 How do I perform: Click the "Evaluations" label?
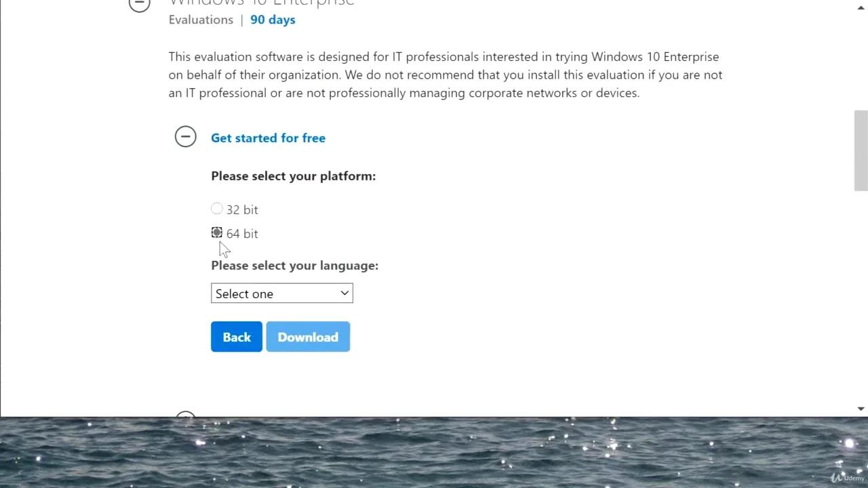tap(201, 20)
